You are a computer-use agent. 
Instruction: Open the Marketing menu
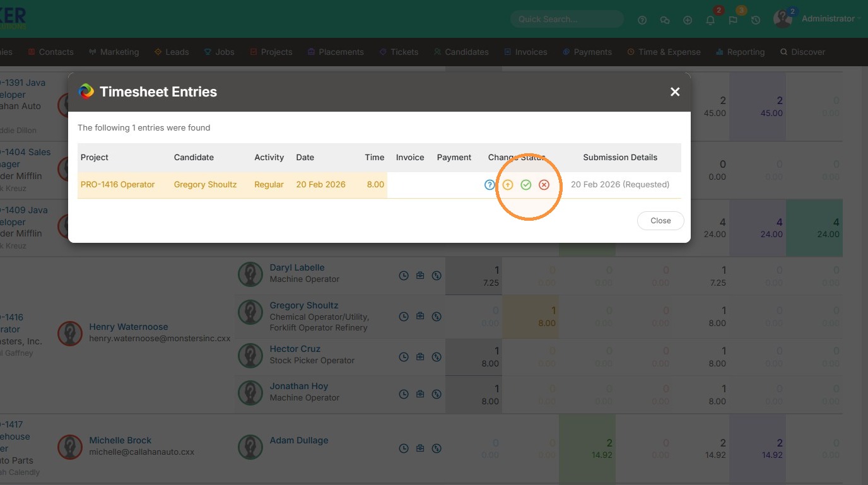coord(114,52)
